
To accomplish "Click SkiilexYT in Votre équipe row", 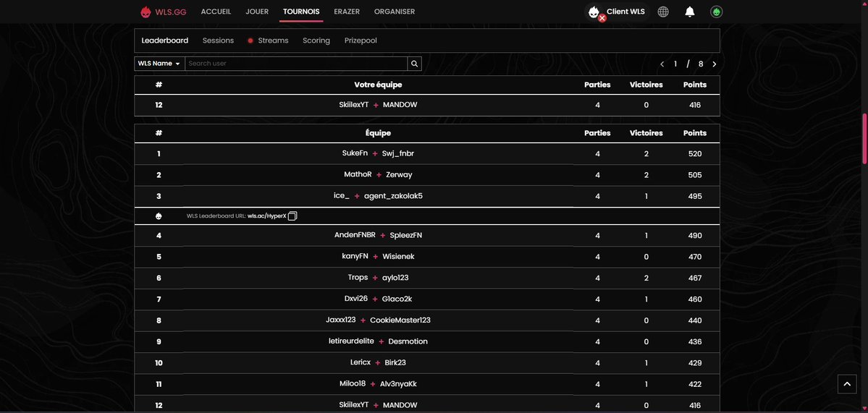I will [x=354, y=104].
